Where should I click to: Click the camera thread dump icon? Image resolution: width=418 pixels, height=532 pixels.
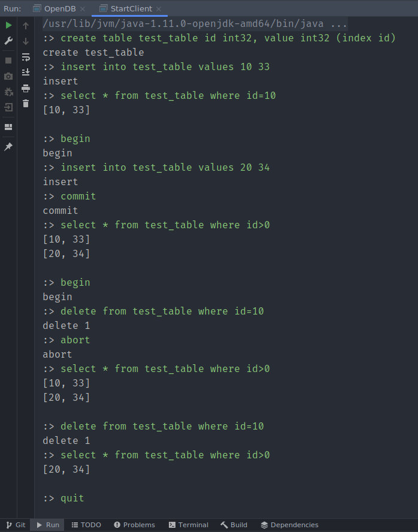(x=8, y=76)
